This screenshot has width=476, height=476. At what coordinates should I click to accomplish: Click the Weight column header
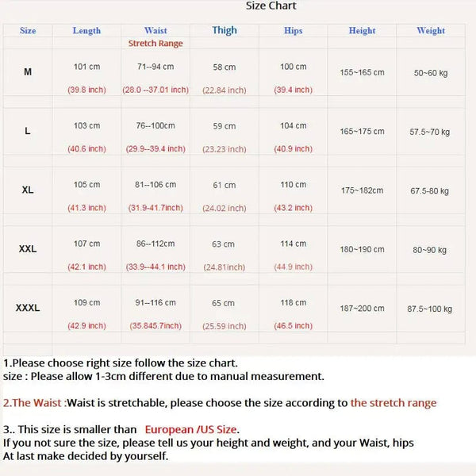[431, 31]
